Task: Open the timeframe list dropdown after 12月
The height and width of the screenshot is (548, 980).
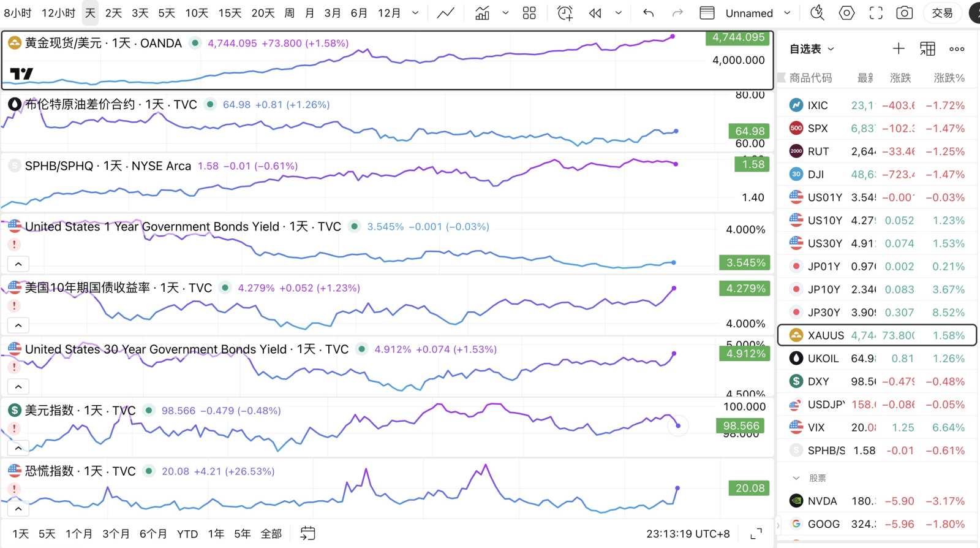Action: coord(415,13)
